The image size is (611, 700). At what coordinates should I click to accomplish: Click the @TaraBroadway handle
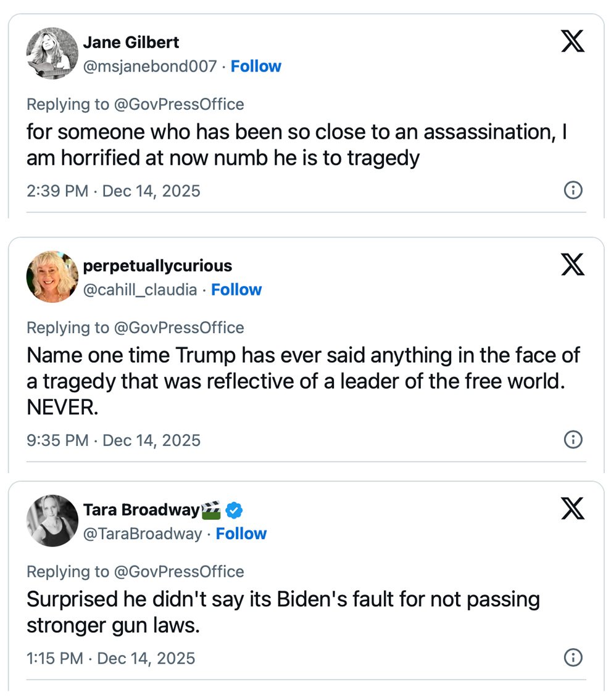click(x=143, y=533)
